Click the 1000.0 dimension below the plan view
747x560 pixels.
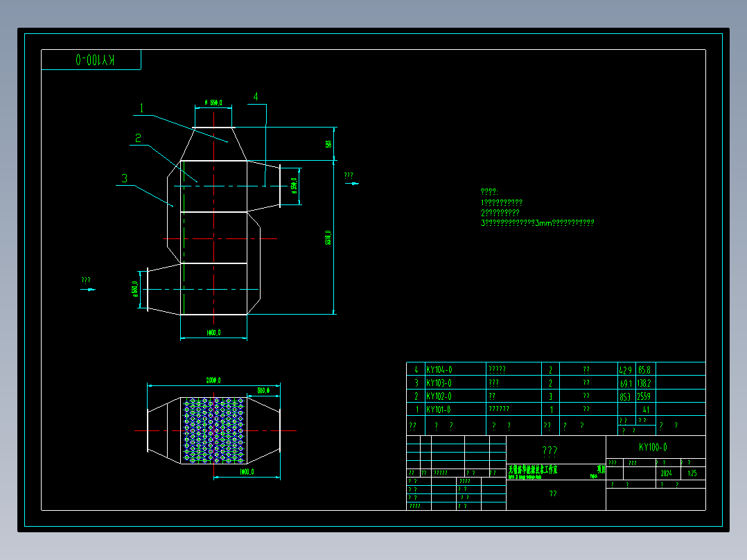(x=247, y=472)
